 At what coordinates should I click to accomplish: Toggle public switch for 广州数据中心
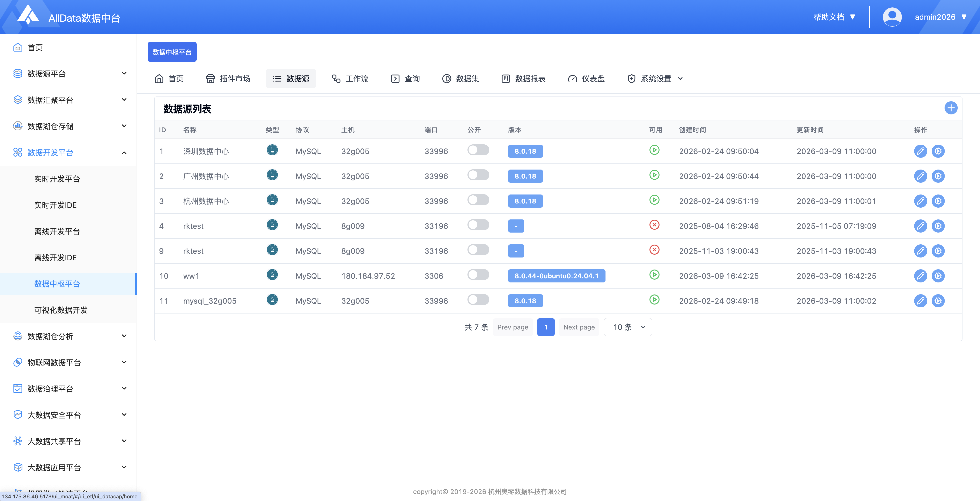[x=478, y=175]
